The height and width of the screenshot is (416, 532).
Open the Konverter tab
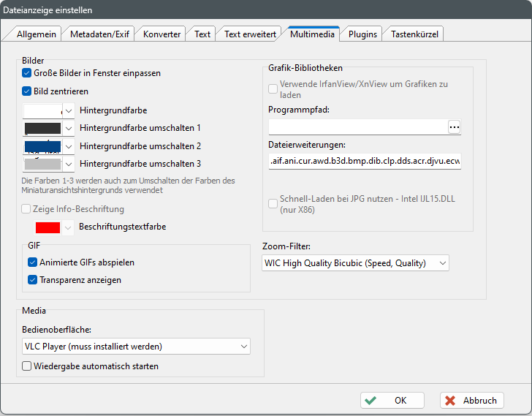coord(161,34)
